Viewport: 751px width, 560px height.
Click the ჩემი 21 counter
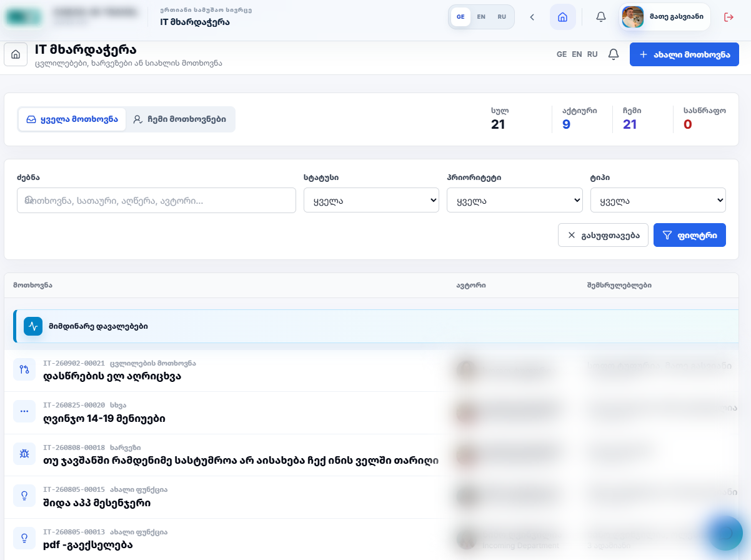click(631, 119)
